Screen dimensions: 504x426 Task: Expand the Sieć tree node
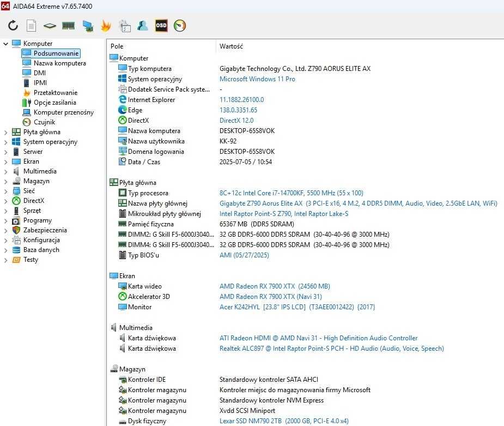(x=5, y=191)
